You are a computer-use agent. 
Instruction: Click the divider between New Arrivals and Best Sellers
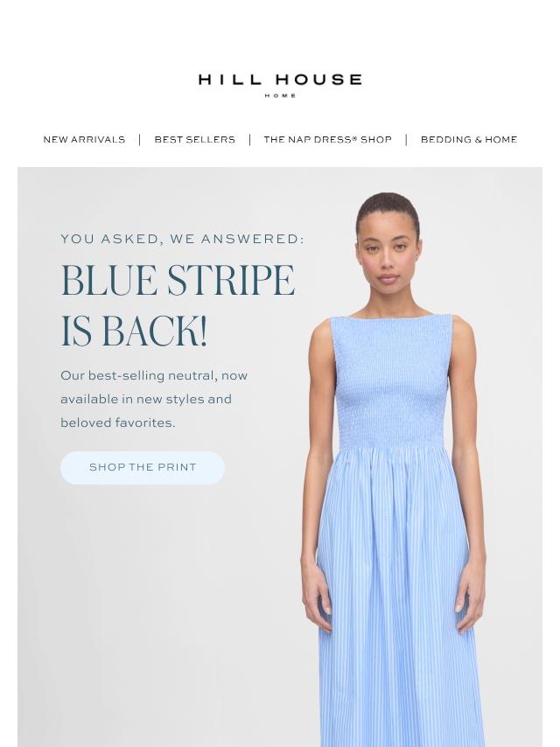tap(140, 140)
